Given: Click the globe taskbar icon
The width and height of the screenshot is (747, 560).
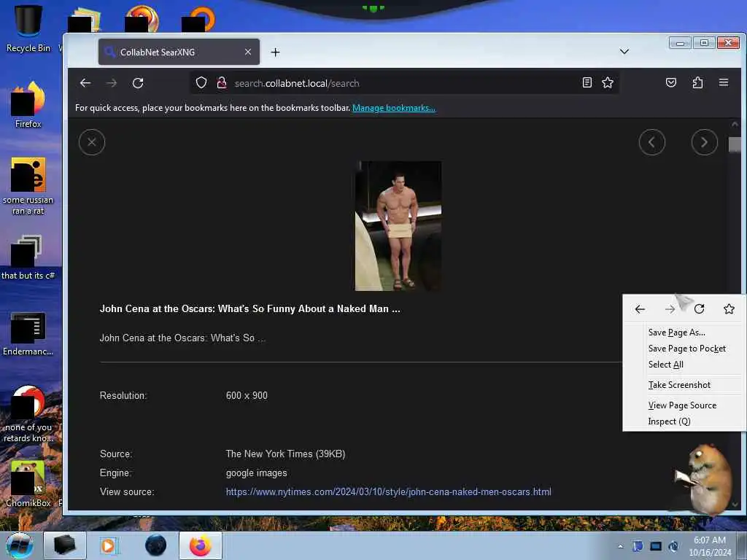Looking at the screenshot, I should 156,545.
